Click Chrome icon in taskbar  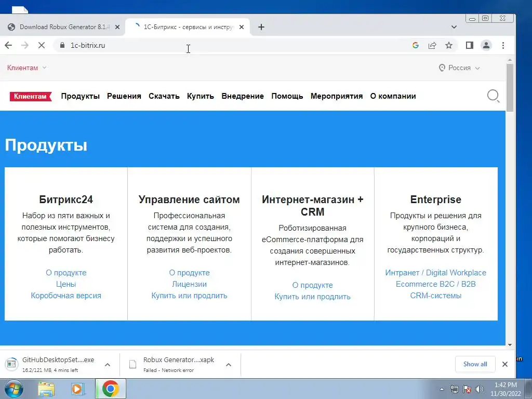(x=111, y=389)
